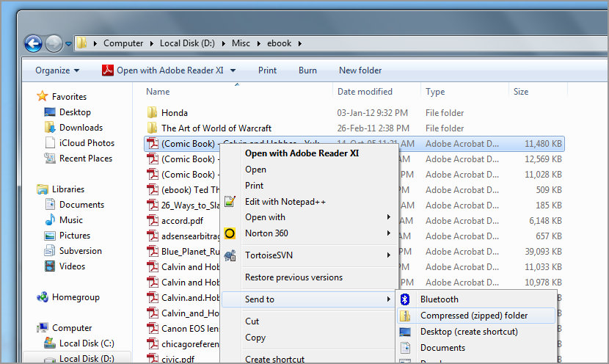The image size is (609, 364).
Task: Click the Notepad++ icon in context menu
Action: [x=230, y=201]
